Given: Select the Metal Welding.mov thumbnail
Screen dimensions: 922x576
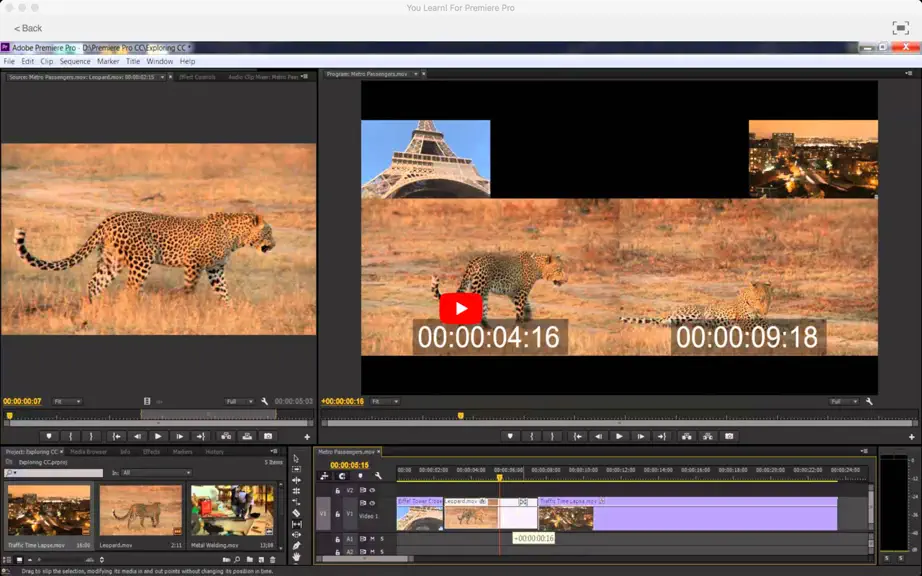Looking at the screenshot, I should (x=233, y=510).
